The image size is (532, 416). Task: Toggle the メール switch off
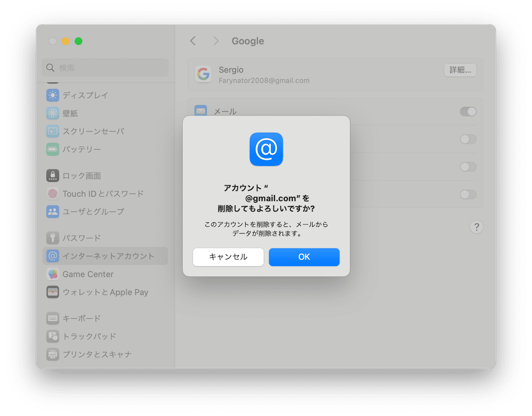click(x=468, y=112)
